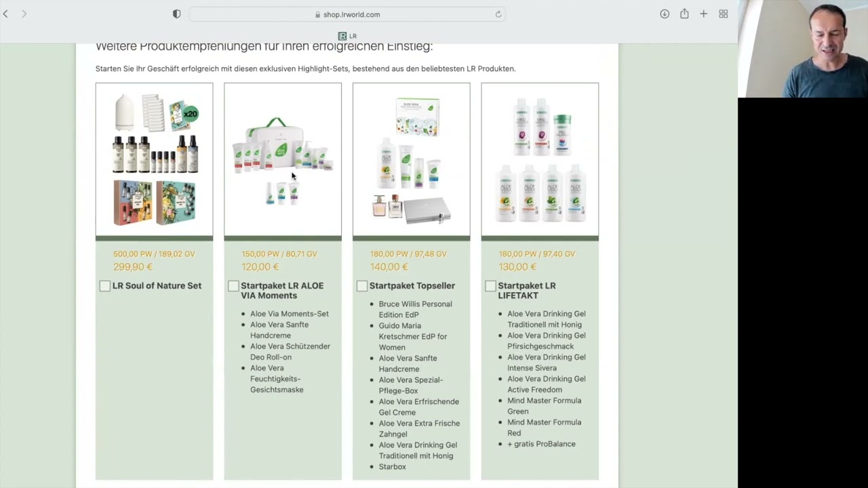Focus the shop.lrworld.com address field
This screenshot has height=488, width=868.
tap(347, 14)
